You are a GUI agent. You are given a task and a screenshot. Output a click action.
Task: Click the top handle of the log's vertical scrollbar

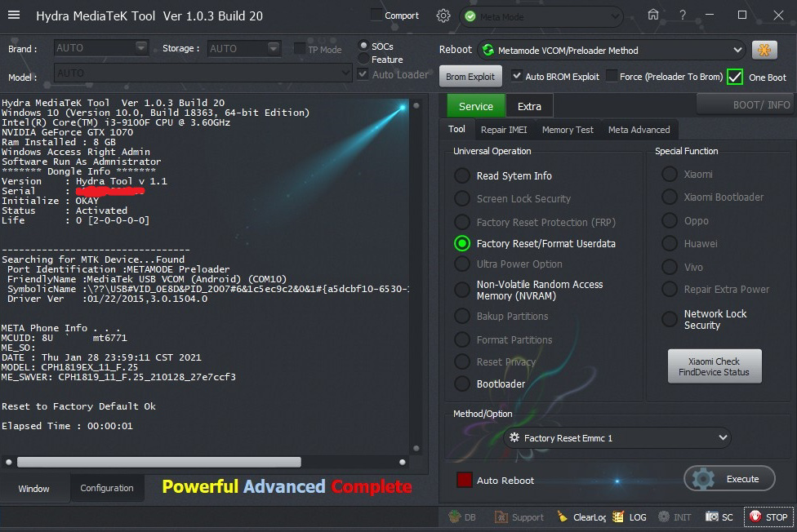coord(416,105)
